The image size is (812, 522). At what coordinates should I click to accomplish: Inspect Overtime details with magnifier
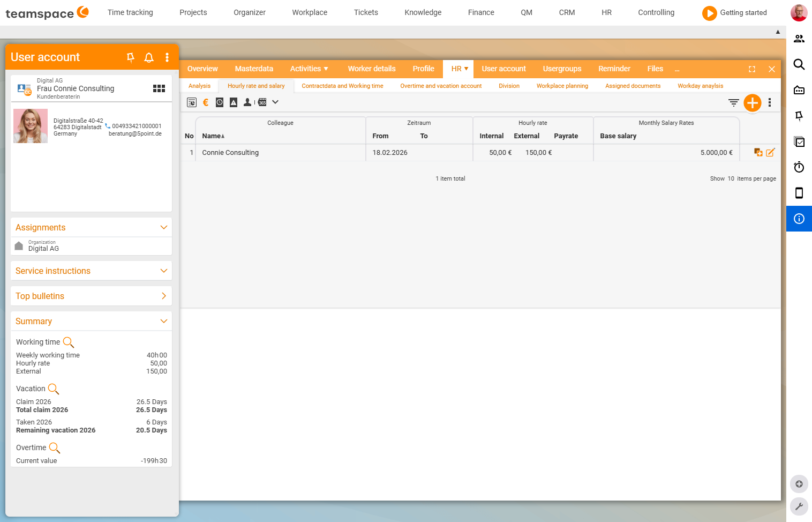tap(55, 448)
